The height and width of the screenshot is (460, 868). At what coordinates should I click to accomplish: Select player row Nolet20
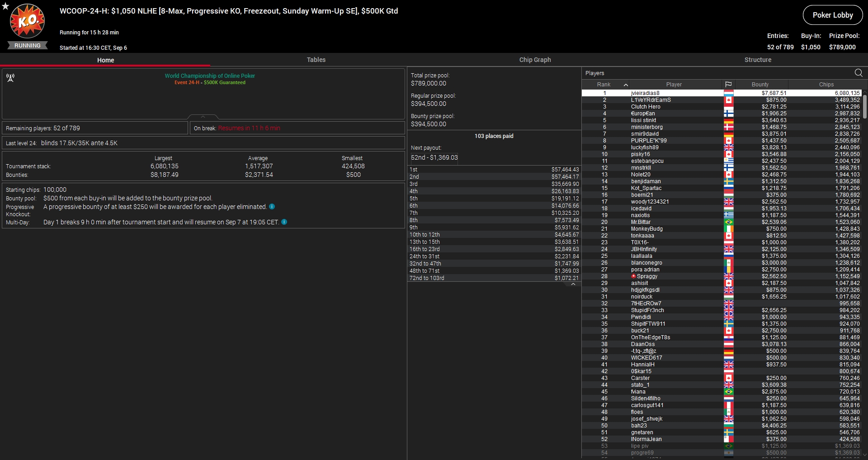[722, 175]
